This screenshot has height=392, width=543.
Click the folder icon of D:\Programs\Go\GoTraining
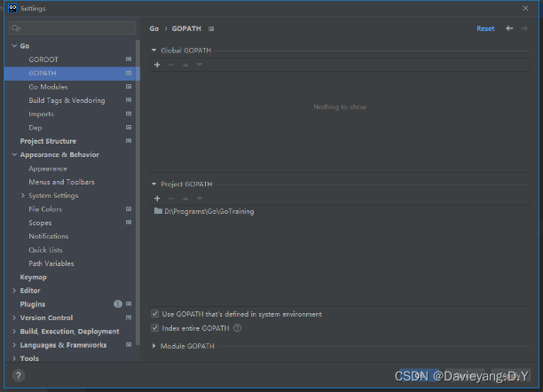(158, 211)
